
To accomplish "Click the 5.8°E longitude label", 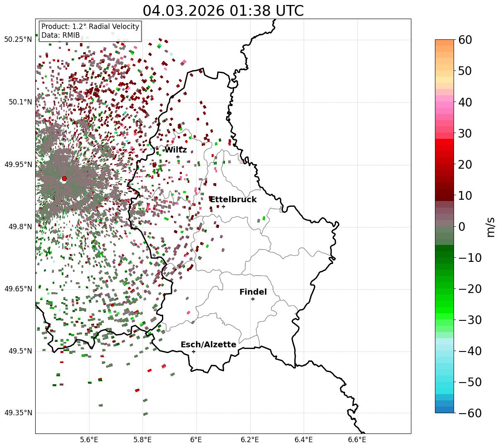I will pyautogui.click(x=143, y=440).
